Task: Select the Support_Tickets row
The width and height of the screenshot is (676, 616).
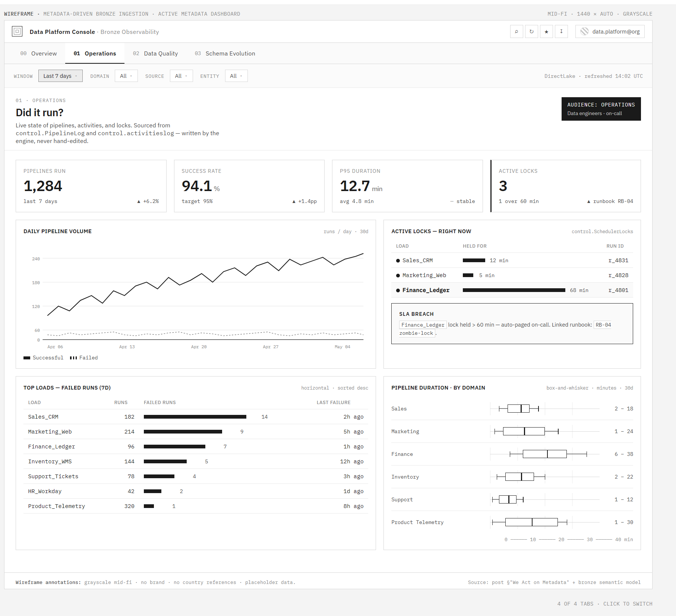Action: [x=196, y=476]
